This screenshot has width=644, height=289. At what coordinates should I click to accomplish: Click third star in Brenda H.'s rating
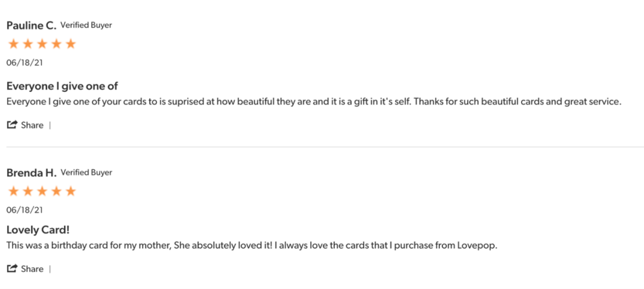tap(42, 191)
